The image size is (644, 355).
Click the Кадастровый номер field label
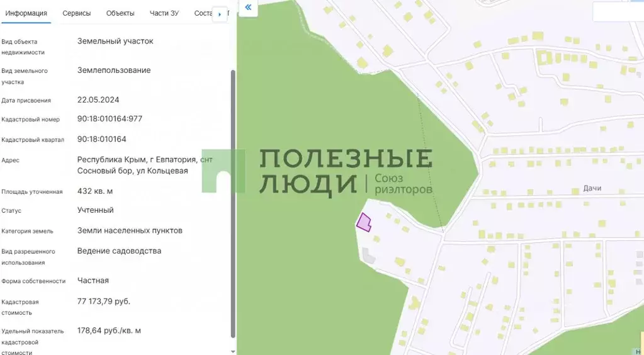[x=30, y=120]
